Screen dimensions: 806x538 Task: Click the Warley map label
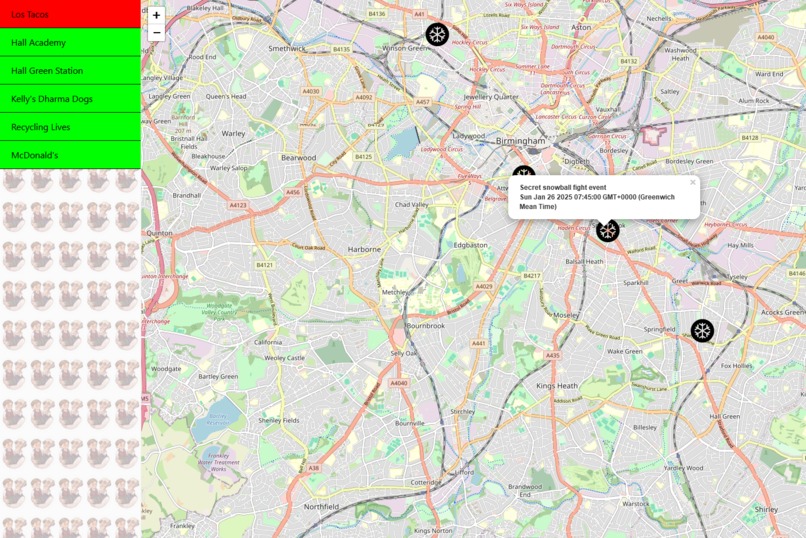[x=233, y=133]
